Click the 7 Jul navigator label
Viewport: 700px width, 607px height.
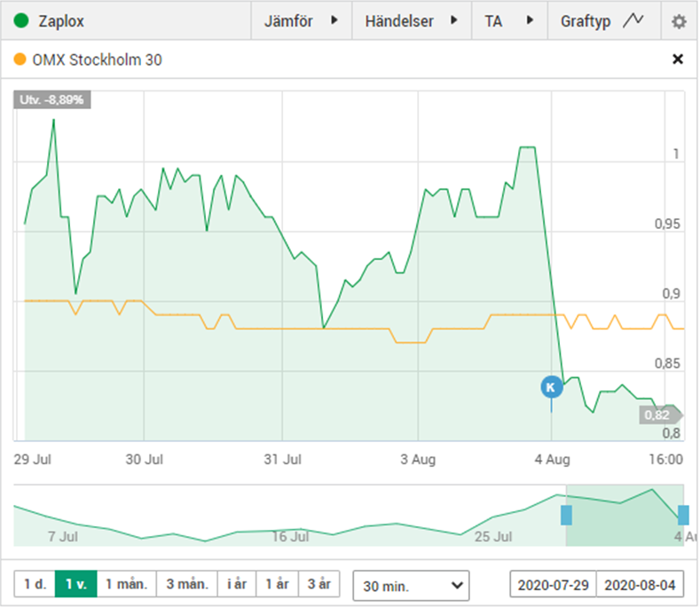pyautogui.click(x=63, y=536)
